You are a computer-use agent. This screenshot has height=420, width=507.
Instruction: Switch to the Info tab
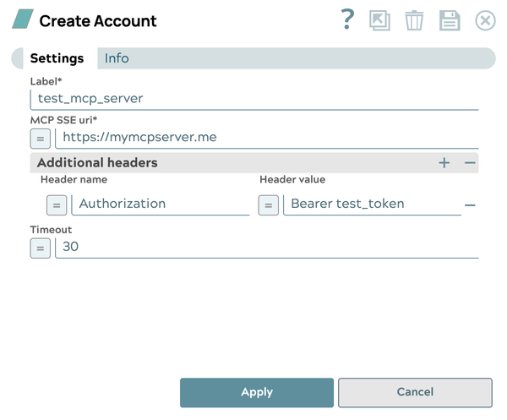tap(117, 58)
